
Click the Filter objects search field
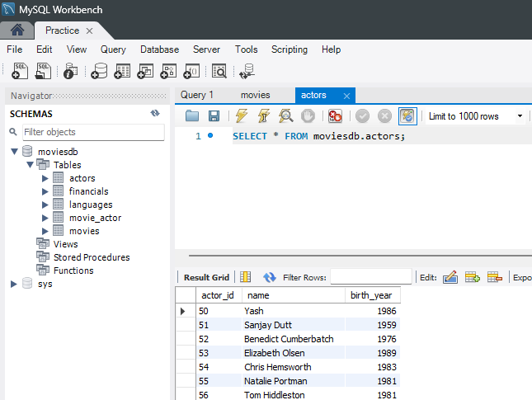pyautogui.click(x=93, y=132)
